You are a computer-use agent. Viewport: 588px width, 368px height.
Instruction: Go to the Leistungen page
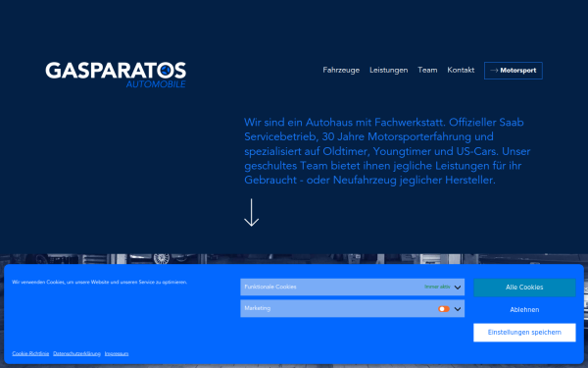(388, 71)
